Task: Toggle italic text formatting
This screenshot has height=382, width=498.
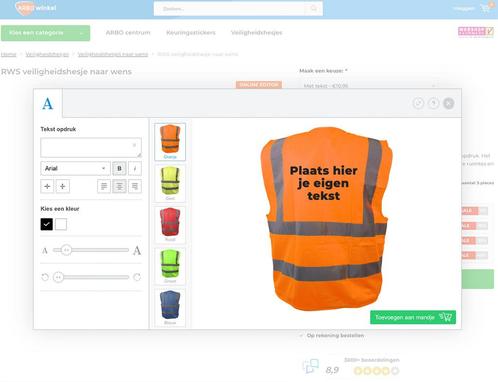Action: [x=135, y=168]
